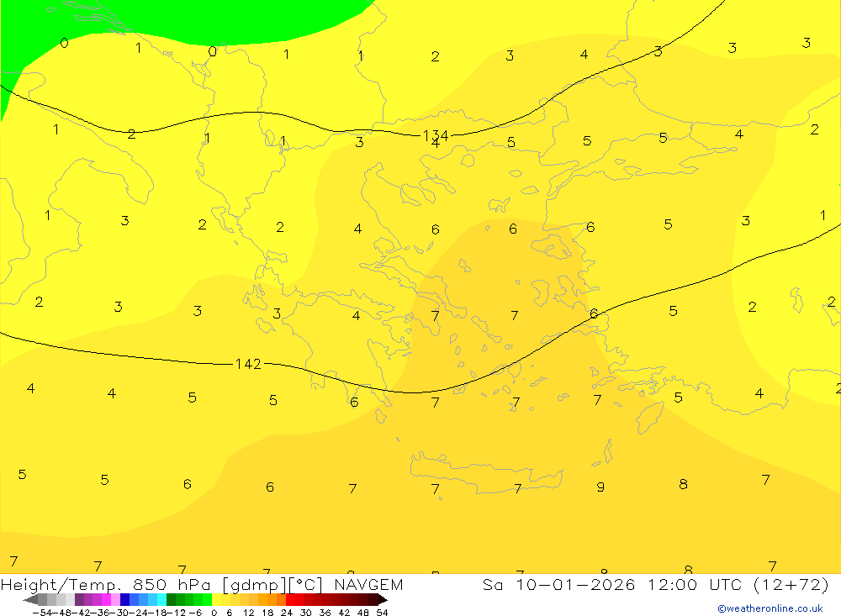Click the '54' legend scale maximum value

click(x=382, y=613)
